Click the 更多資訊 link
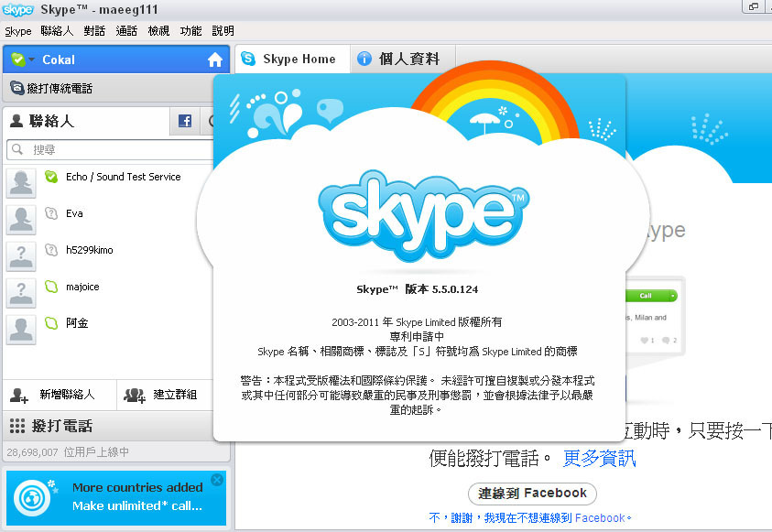Viewport: 772px width, 532px height. tap(599, 459)
